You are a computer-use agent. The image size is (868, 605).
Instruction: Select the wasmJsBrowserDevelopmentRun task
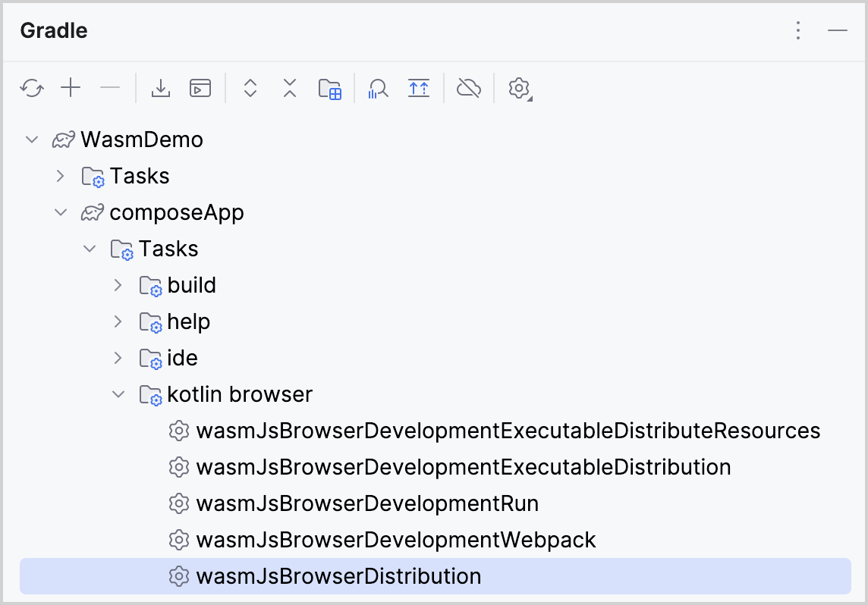pos(367,504)
